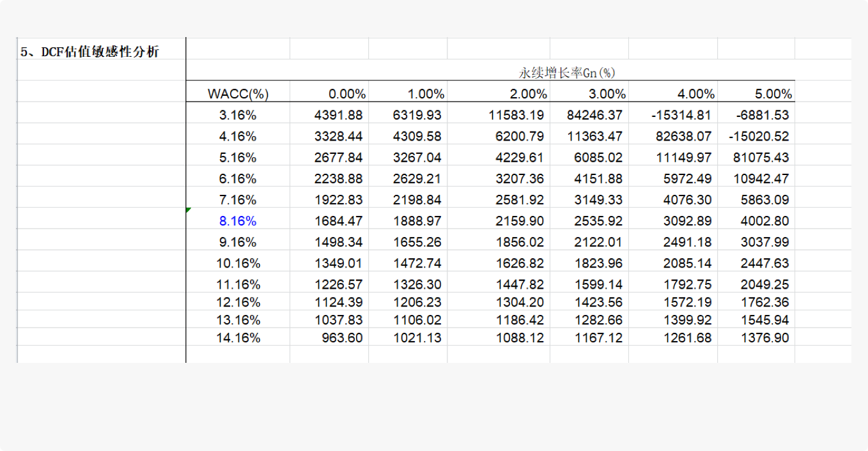Select the 3.16% WACC row label
Screen dimensions: 868x451
click(238, 115)
